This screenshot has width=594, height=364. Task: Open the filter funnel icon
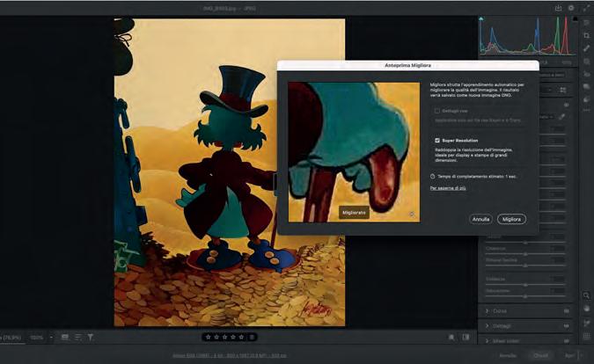91,337
